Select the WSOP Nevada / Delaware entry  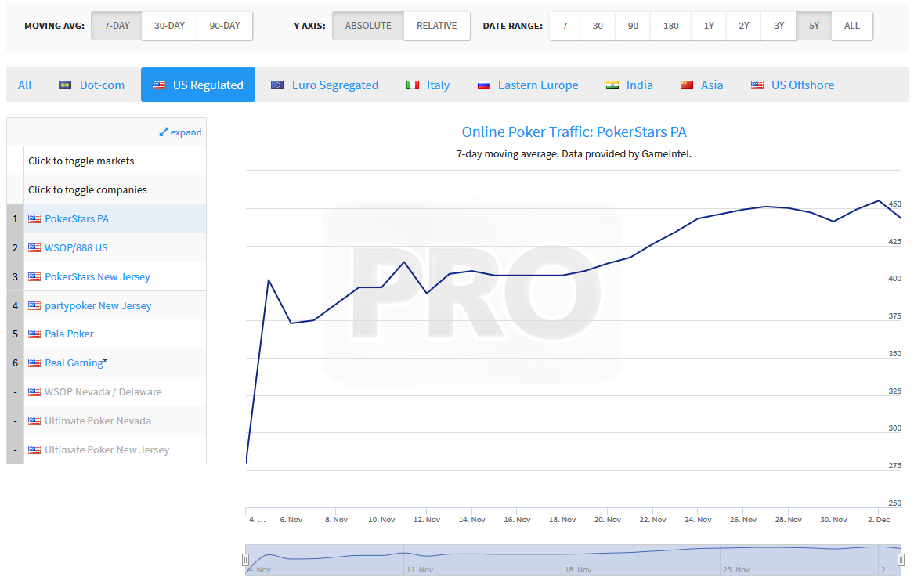[103, 392]
